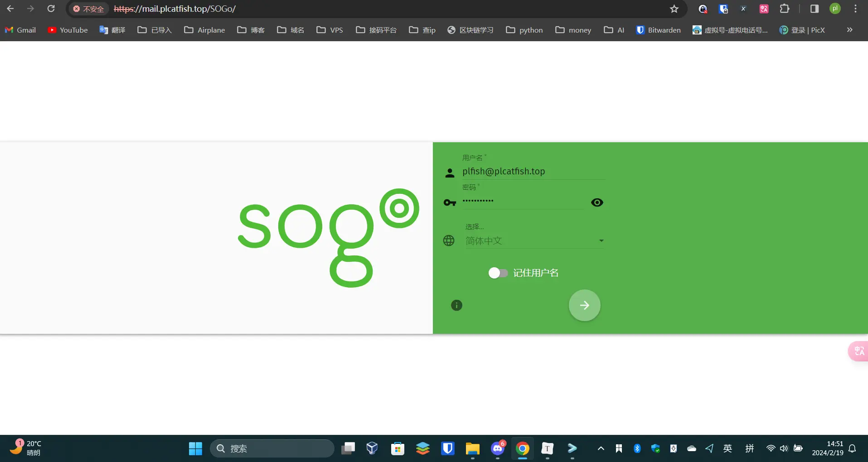
Task: Open the 虚拟号-虚拟电话号 bookmark
Action: pyautogui.click(x=730, y=30)
